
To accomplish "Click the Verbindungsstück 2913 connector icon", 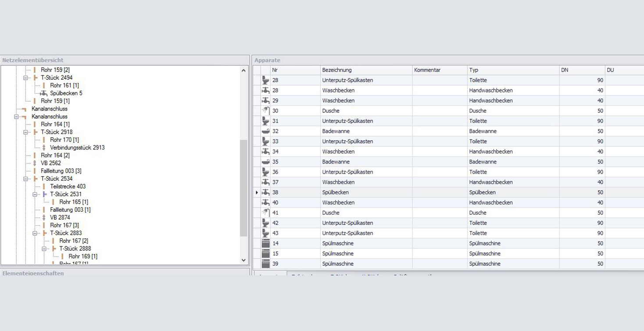I will coord(44,148).
